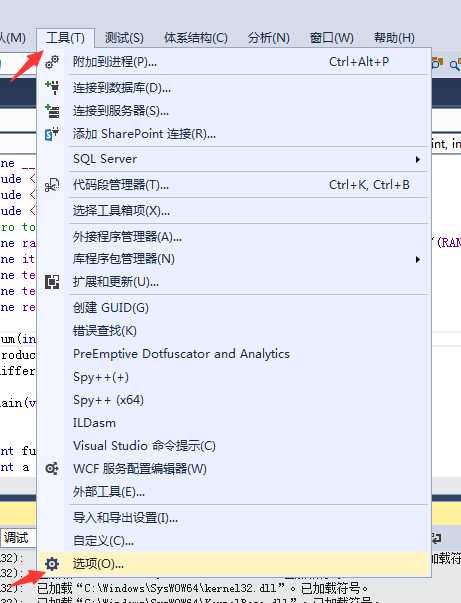Launch Spy++(+) tool
This screenshot has height=603, width=461.
235,377
